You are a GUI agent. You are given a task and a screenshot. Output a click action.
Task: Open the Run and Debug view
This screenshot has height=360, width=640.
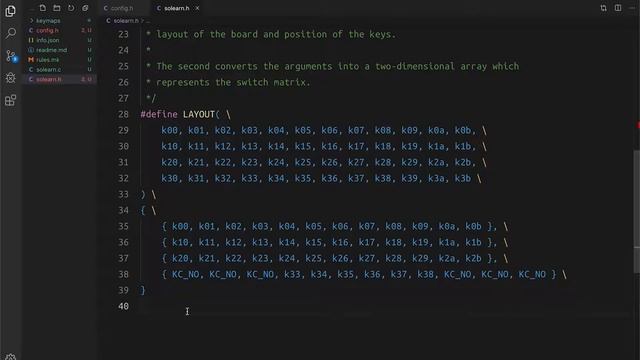point(11,78)
